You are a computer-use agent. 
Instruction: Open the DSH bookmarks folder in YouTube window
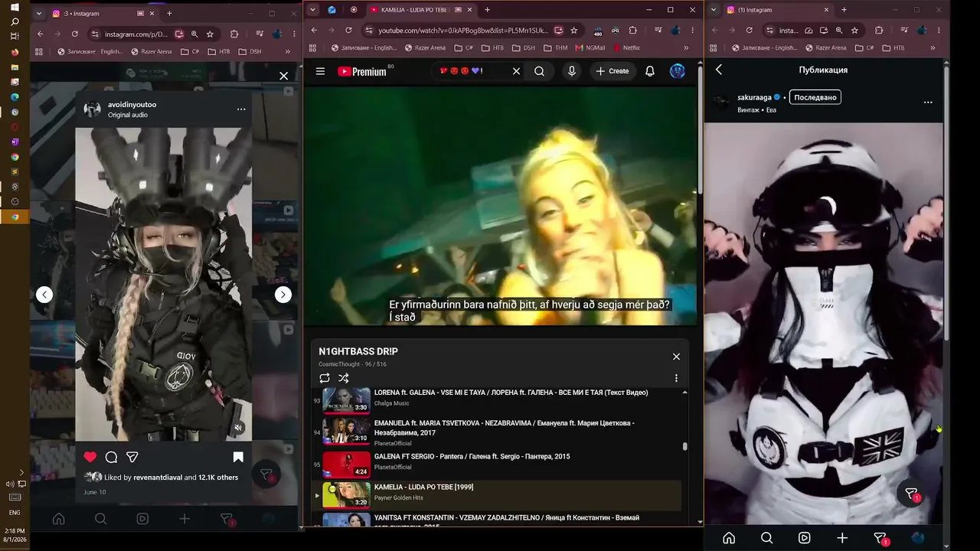click(523, 47)
